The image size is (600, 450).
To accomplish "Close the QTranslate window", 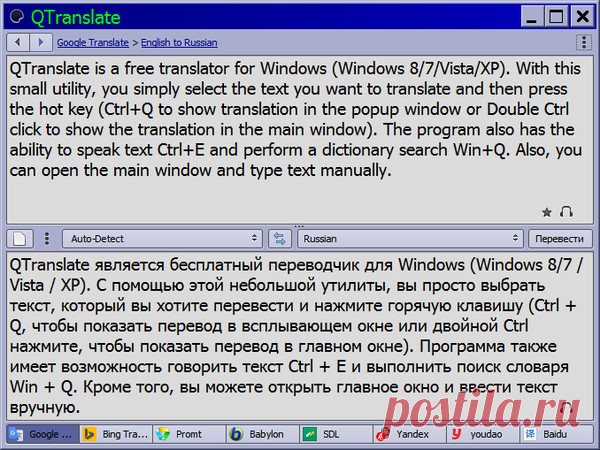I will click(582, 17).
